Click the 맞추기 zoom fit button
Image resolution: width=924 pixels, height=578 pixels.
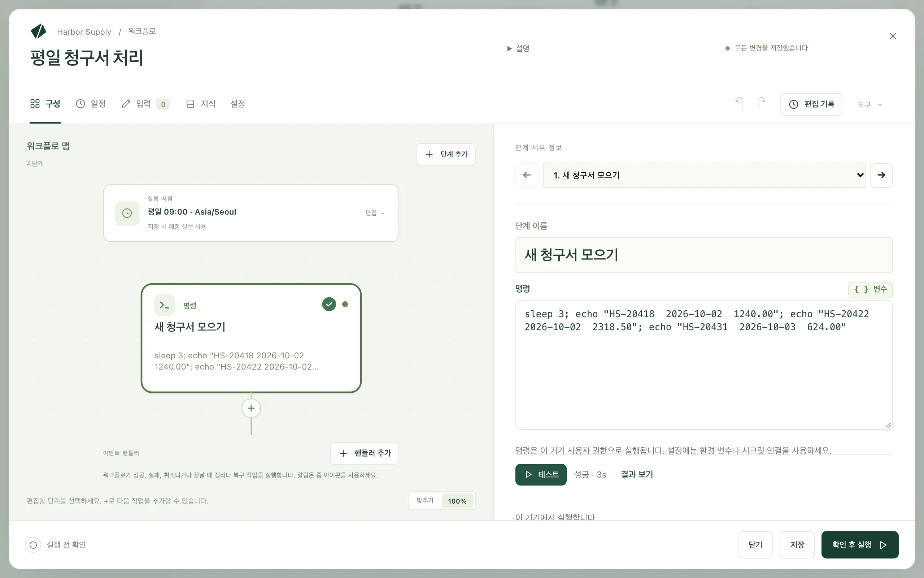425,501
